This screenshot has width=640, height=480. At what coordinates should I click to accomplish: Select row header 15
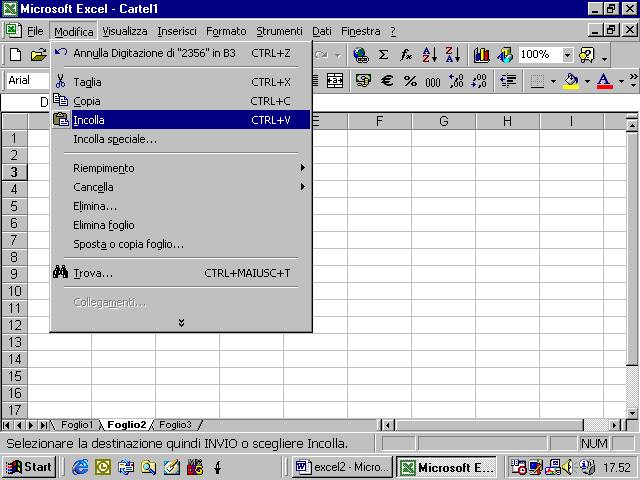15,376
